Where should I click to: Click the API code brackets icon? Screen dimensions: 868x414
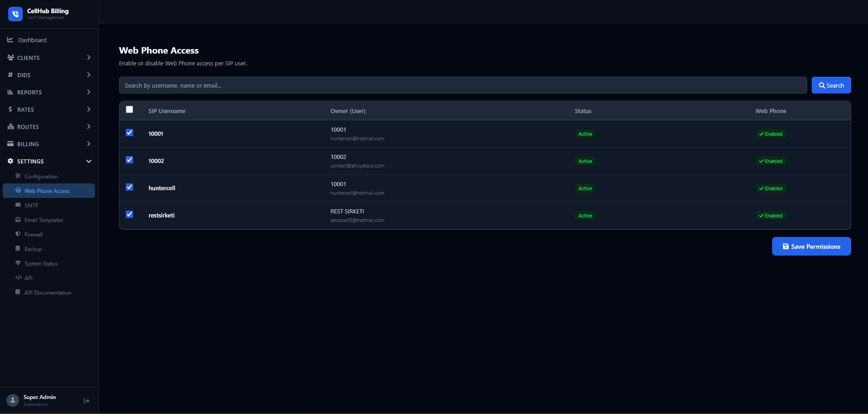click(19, 278)
